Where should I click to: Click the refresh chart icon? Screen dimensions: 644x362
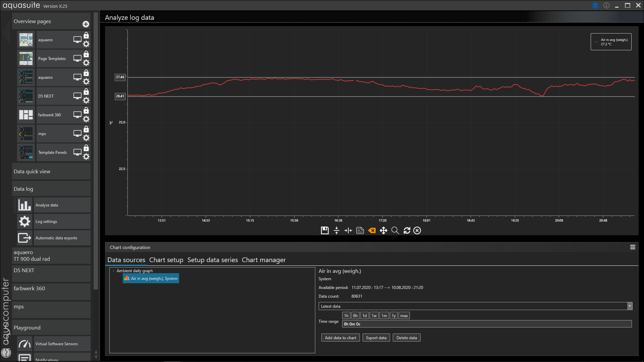pos(407,231)
